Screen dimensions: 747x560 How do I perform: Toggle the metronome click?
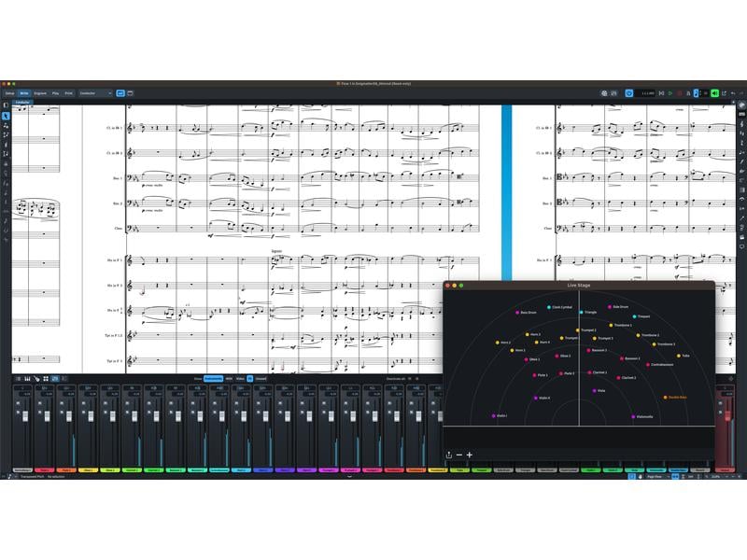(688, 93)
